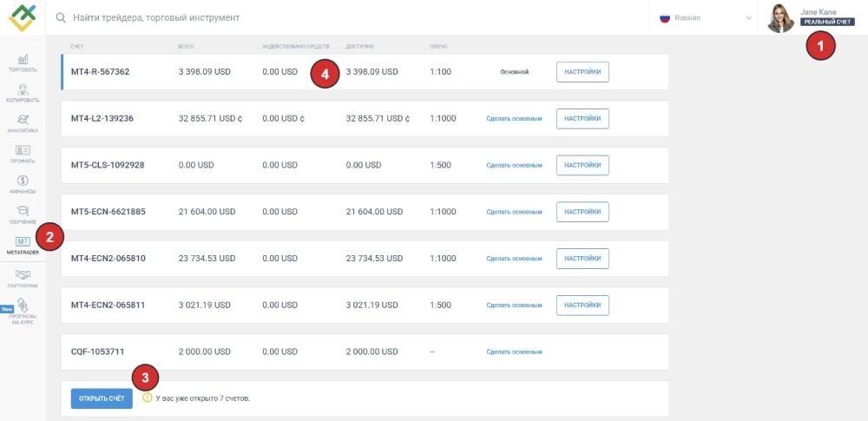868x421 pixels.
Task: Click the ПЛЕЧО column header
Action: [438, 47]
